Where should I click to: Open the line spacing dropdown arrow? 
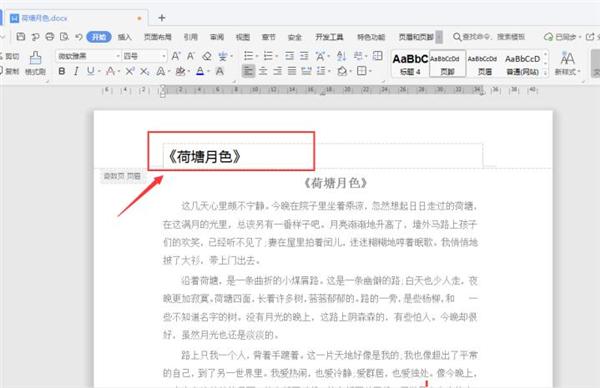(x=329, y=72)
